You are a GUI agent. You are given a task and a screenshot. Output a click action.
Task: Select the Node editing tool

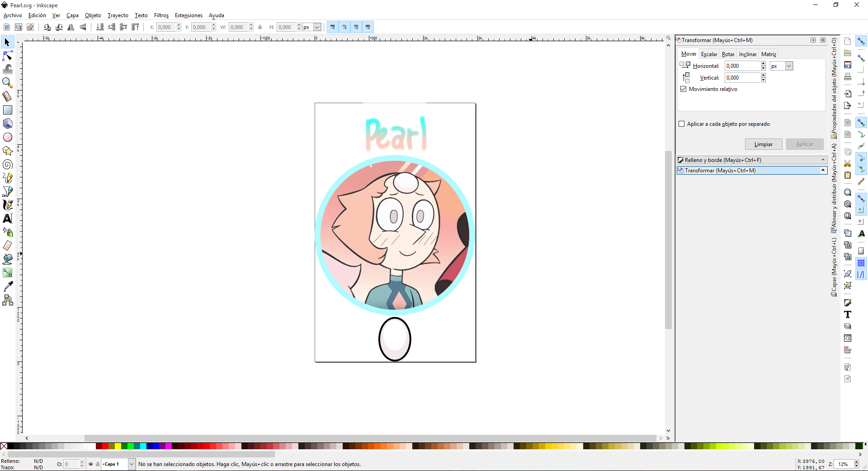click(x=7, y=56)
